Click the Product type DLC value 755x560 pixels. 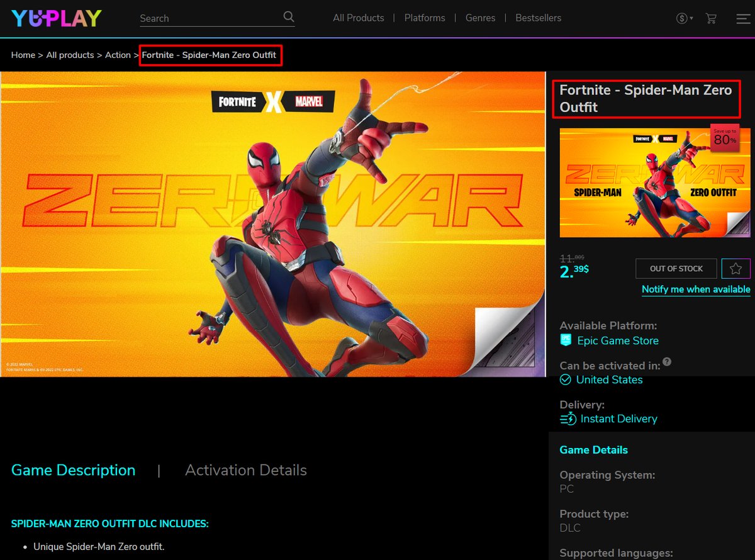pyautogui.click(x=570, y=528)
